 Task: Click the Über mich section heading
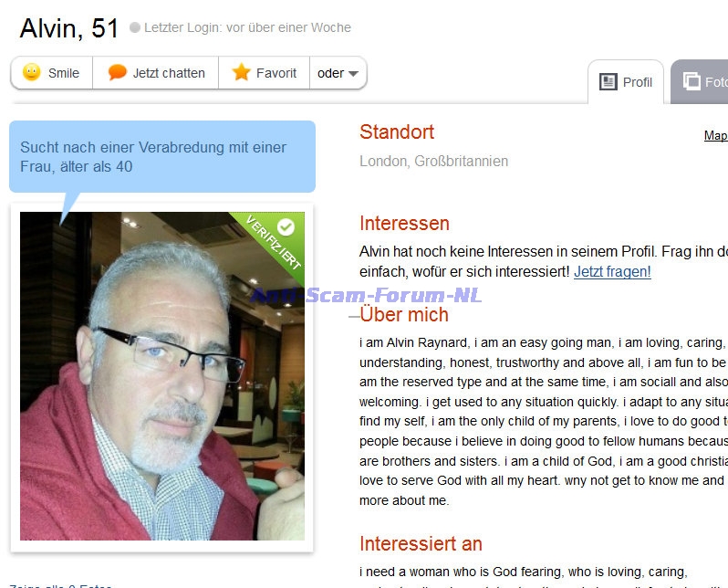404,315
